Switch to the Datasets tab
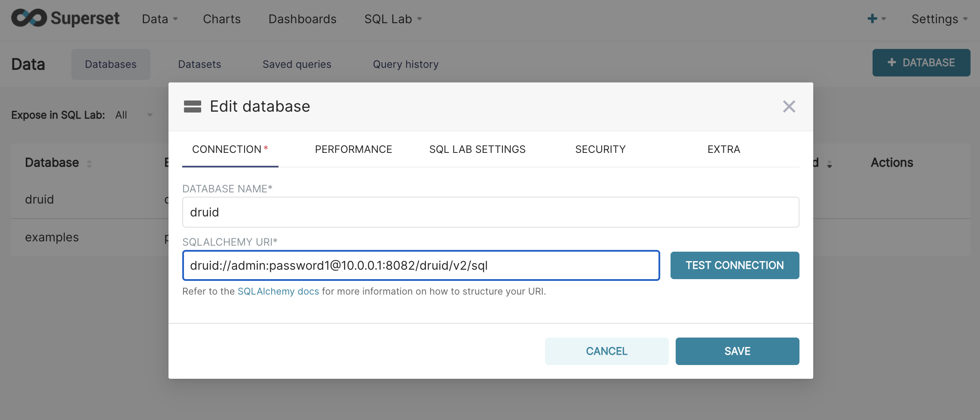Viewport: 980px width, 420px height. point(199,64)
